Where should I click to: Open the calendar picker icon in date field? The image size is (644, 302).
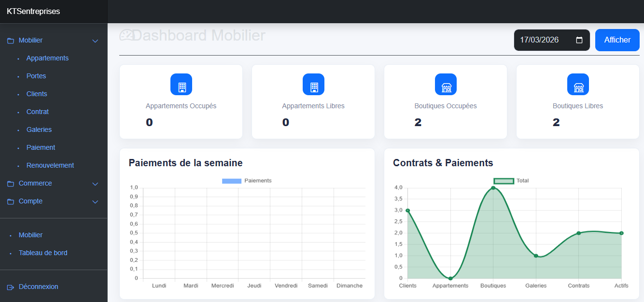[x=579, y=40]
